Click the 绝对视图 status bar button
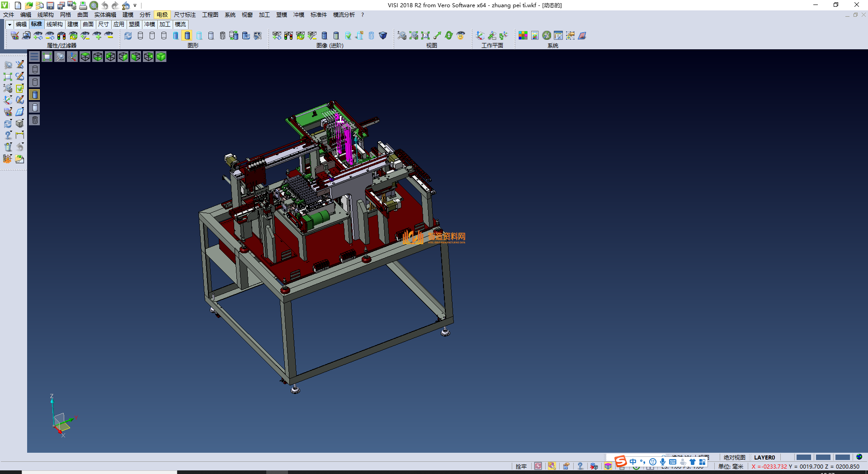Screen dimensions: 868x474 tap(734, 457)
